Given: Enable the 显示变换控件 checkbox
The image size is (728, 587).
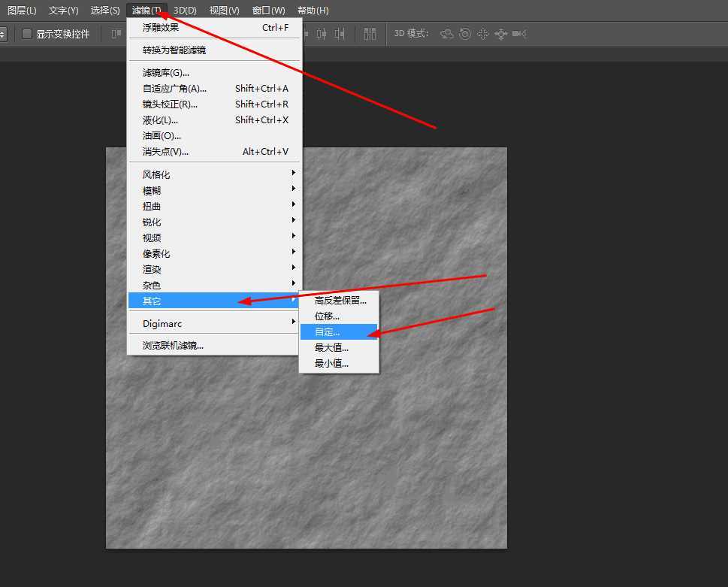Looking at the screenshot, I should [27, 34].
